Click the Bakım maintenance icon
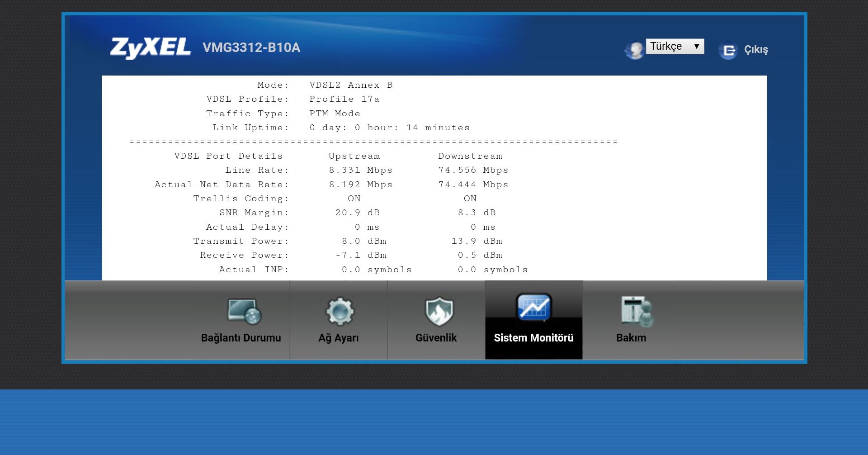Image resolution: width=868 pixels, height=455 pixels. [x=637, y=312]
